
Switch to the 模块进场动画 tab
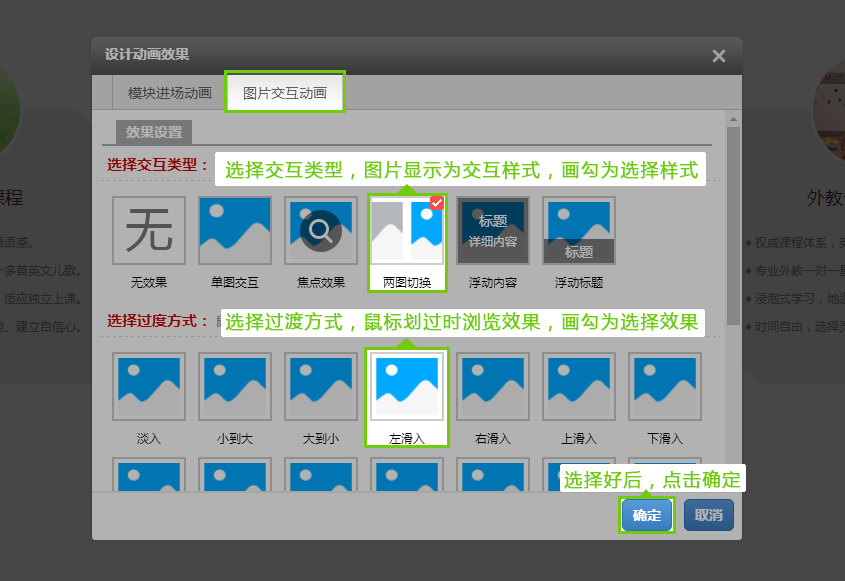click(x=170, y=93)
